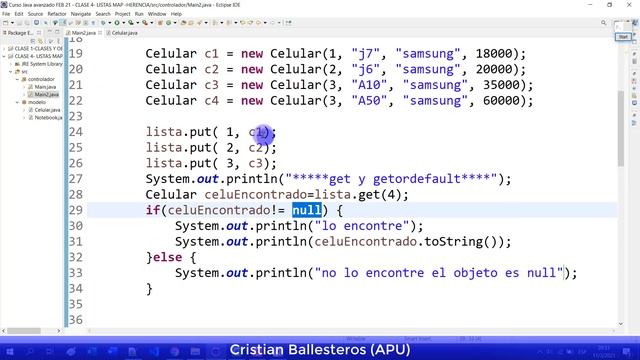Open the Debug dropdown arrow
The height and width of the screenshot is (360, 640).
click(109, 23)
